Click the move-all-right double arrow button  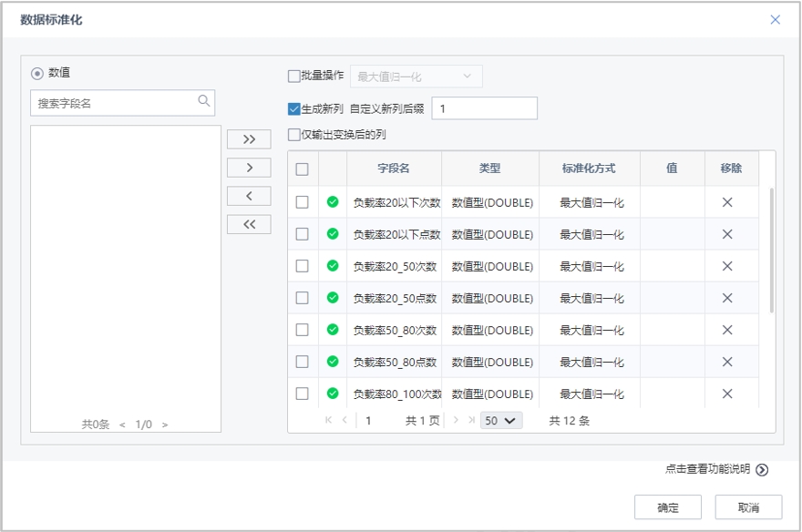click(249, 138)
